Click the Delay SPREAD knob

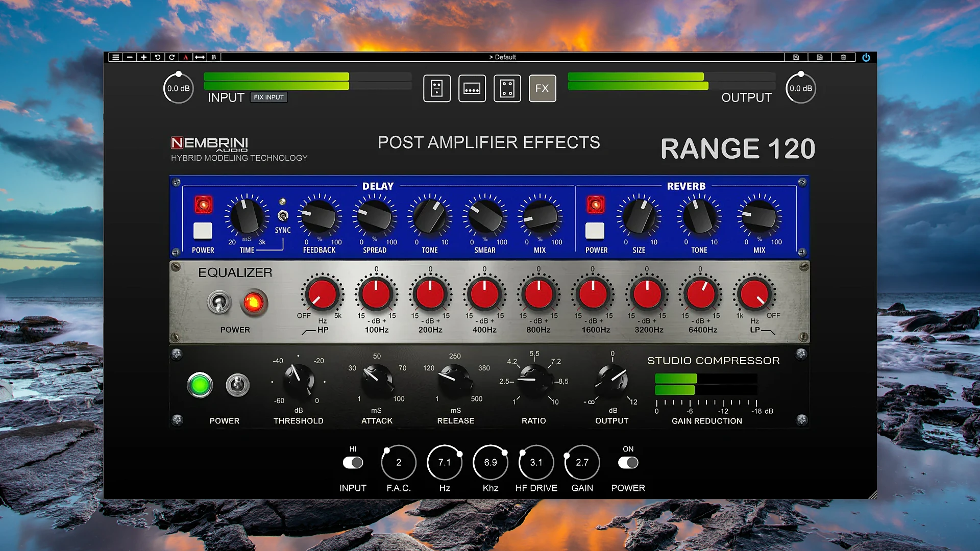(x=375, y=216)
